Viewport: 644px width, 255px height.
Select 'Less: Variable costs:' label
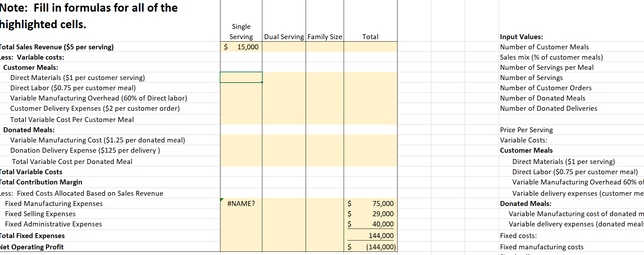tap(32, 57)
